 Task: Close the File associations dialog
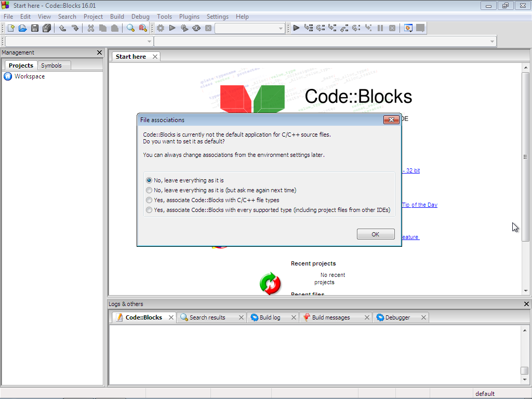(391, 120)
